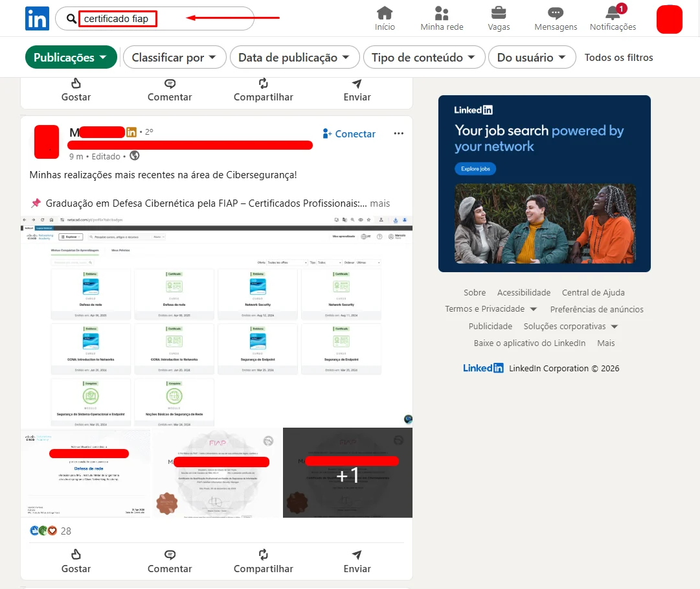The width and height of the screenshot is (700, 589).
Task: Open the post's three-dot options menu
Action: click(x=399, y=133)
